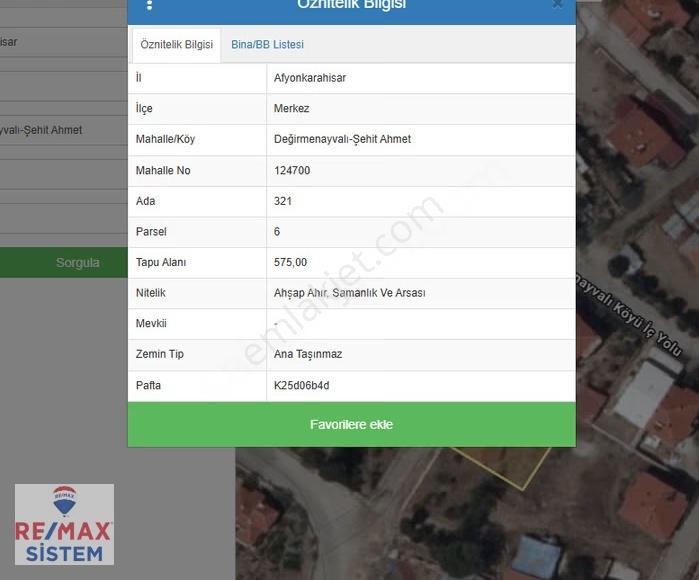This screenshot has height=580, width=699.
Task: Click the Tapu Alanı row label
Action: [161, 263]
